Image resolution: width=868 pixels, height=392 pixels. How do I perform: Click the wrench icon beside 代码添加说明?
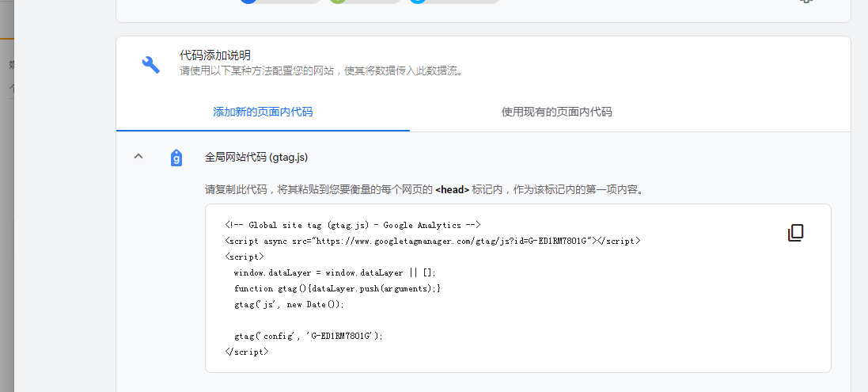pos(150,64)
